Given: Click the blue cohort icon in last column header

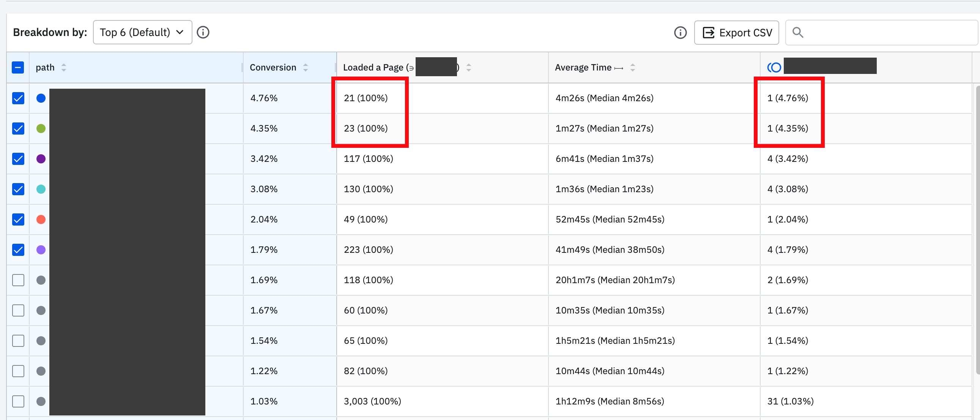Looking at the screenshot, I should pyautogui.click(x=774, y=67).
